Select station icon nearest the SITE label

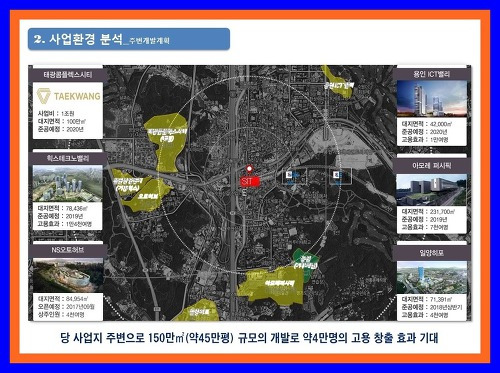coord(294,176)
